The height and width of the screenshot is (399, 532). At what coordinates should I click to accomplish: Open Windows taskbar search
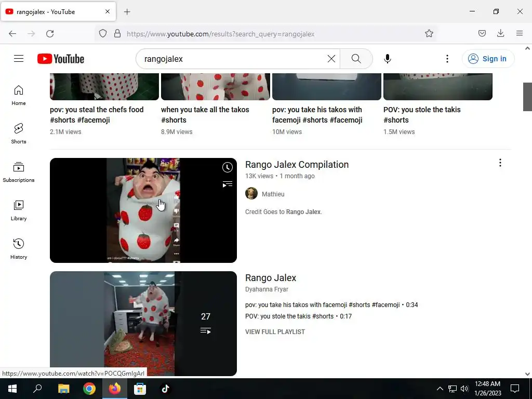[37, 389]
